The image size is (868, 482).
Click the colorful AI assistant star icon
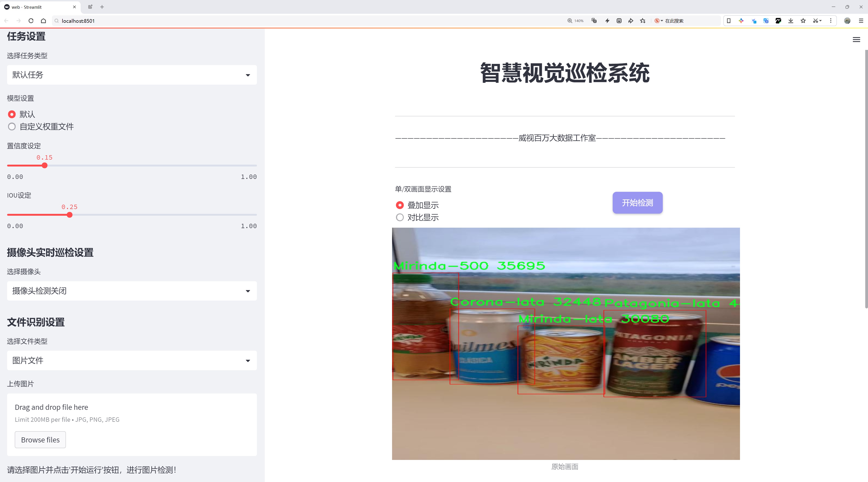tap(741, 21)
